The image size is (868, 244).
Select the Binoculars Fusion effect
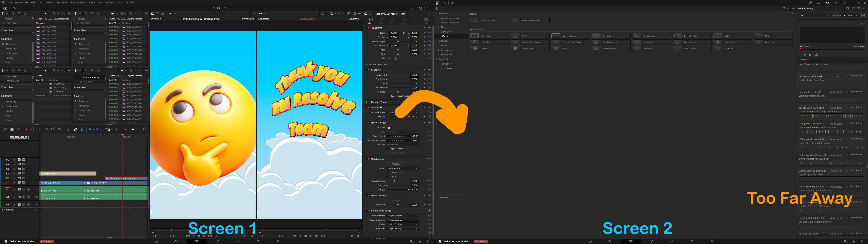tap(489, 36)
